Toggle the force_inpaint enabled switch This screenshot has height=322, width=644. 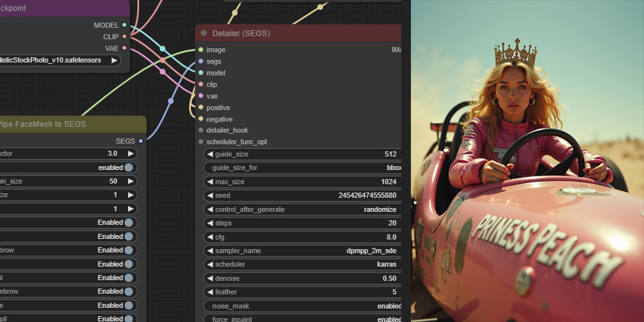[302, 319]
